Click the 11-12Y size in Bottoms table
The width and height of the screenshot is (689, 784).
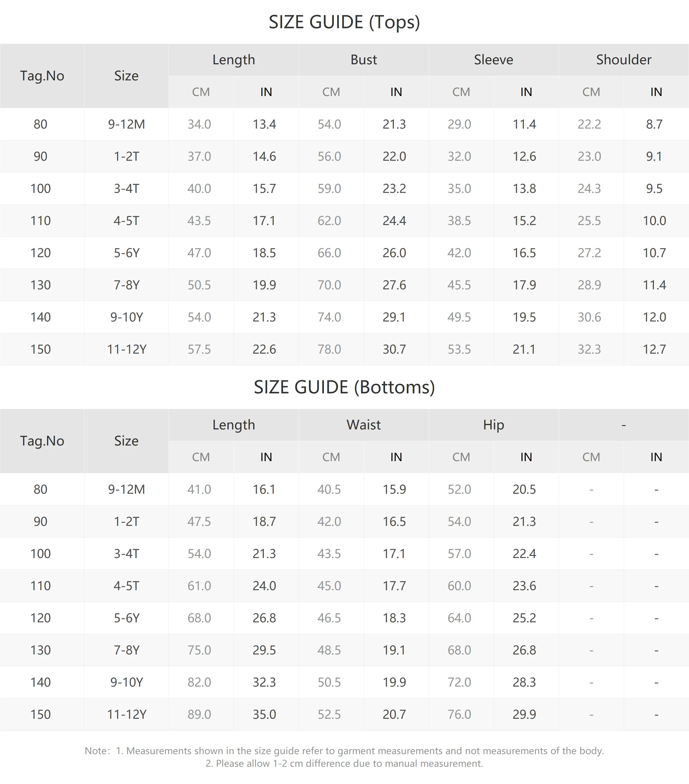tap(127, 714)
